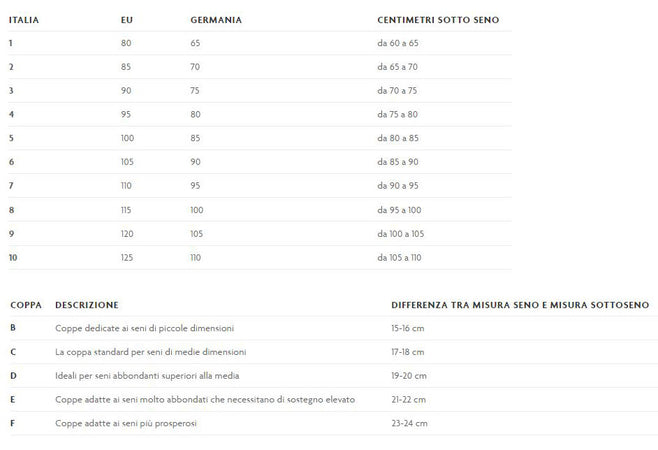Click the EU column header

click(x=127, y=20)
